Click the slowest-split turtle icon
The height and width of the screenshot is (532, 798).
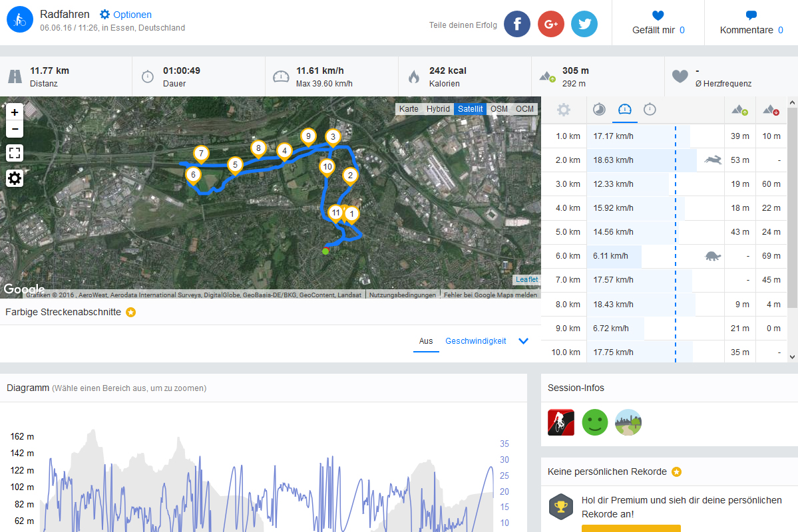coord(713,256)
